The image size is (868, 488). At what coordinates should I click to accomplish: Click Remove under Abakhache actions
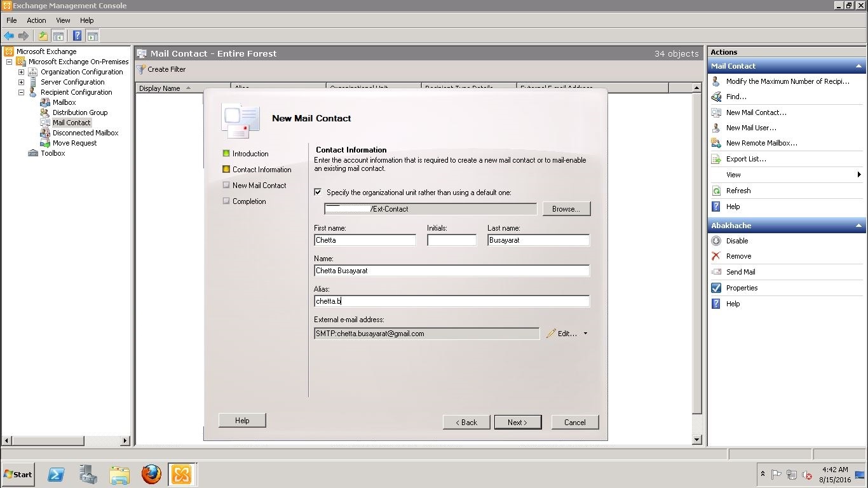[x=738, y=256]
